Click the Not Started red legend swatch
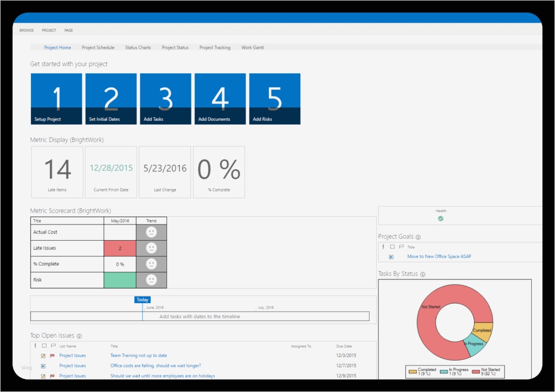Viewport: 555px width, 392px height. coord(476,372)
